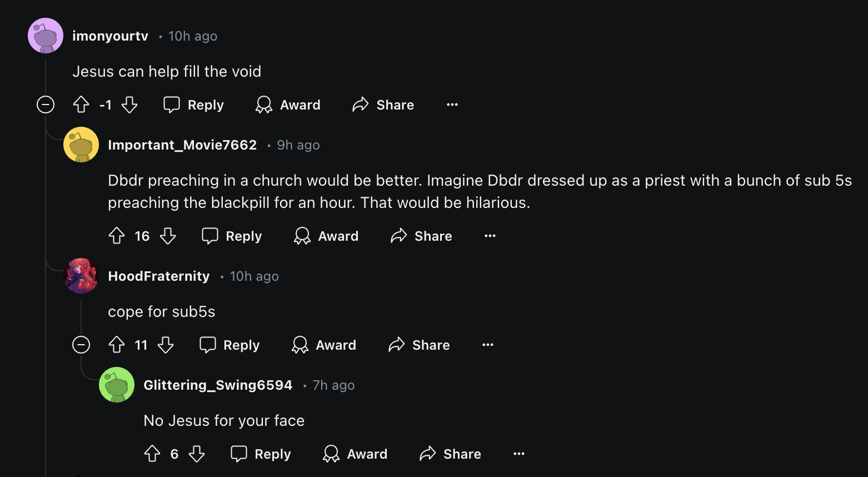Open imonyourtv's user profile
Image resolution: width=868 pixels, height=477 pixels.
(x=110, y=36)
